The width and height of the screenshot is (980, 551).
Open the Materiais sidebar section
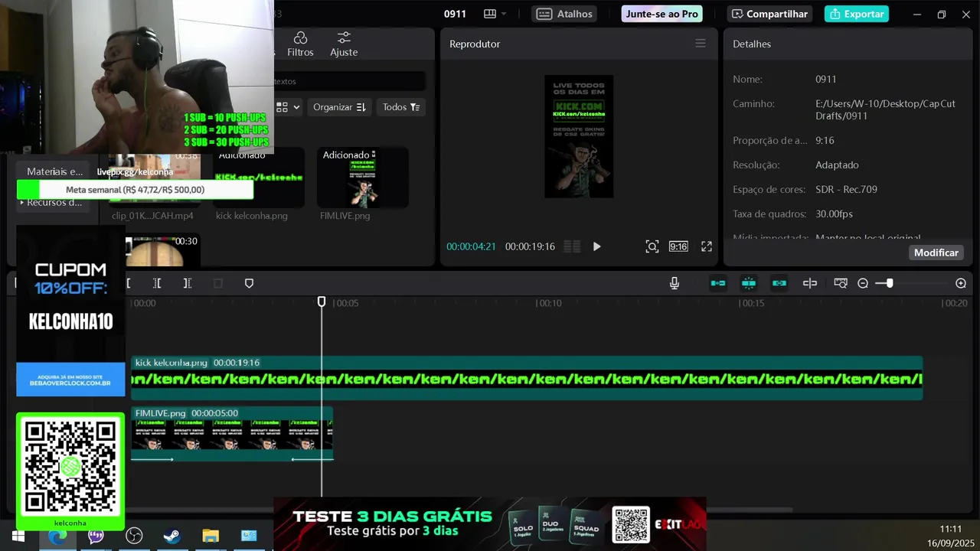pyautogui.click(x=54, y=171)
